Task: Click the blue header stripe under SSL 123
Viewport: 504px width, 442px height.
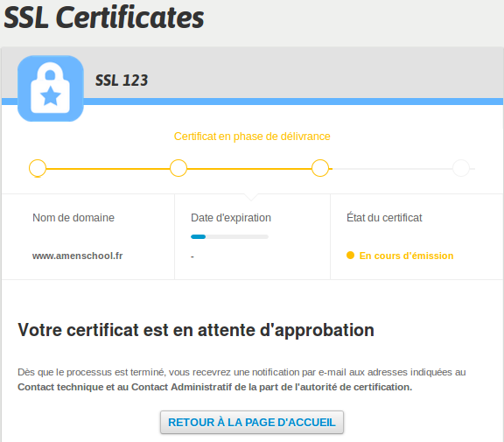Action: click(293, 102)
